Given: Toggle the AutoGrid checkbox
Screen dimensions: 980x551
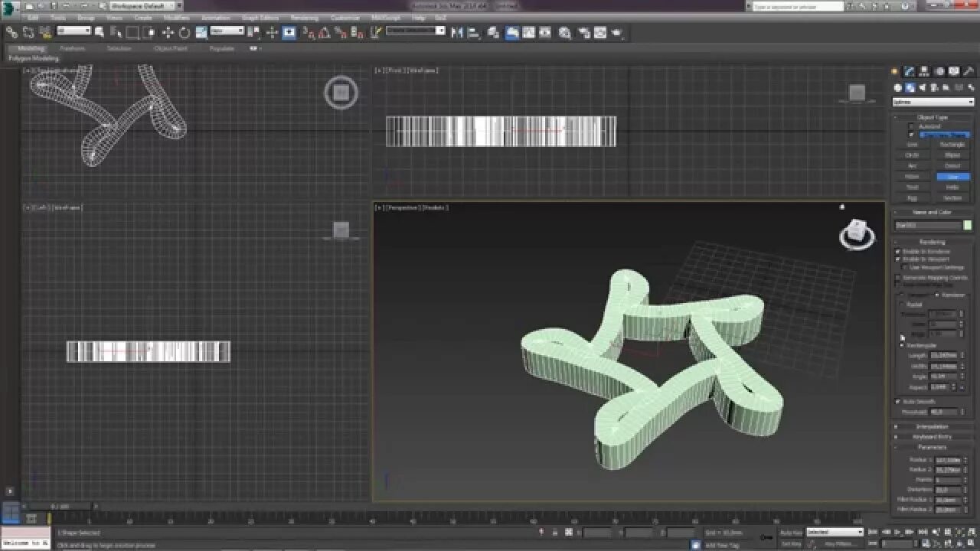Looking at the screenshot, I should click(911, 126).
